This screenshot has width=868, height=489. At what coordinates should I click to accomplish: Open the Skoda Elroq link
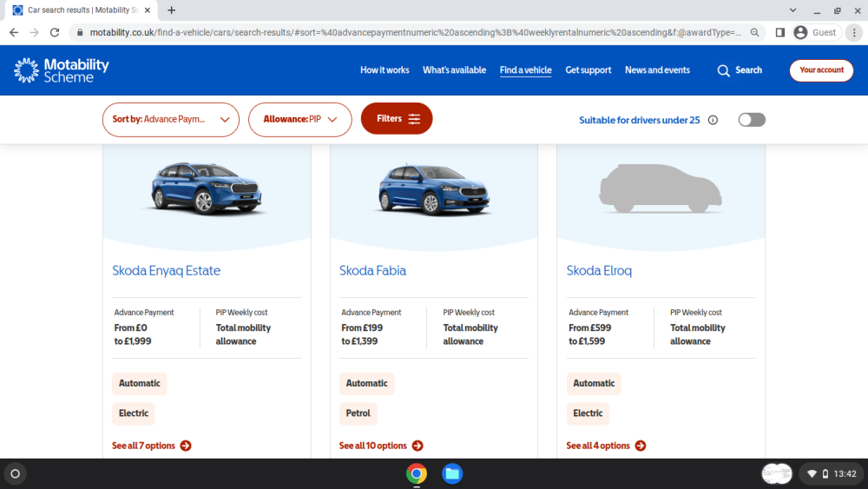[599, 271]
